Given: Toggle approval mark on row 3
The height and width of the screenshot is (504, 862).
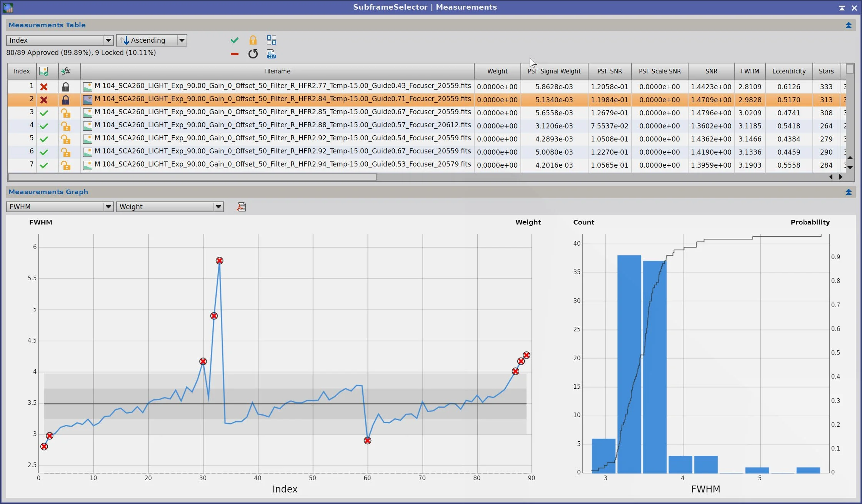Looking at the screenshot, I should [x=44, y=113].
